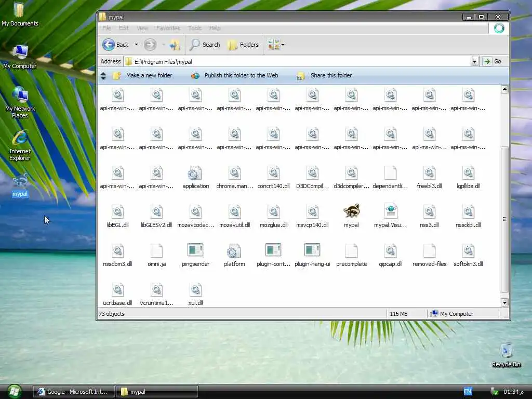The image size is (532, 399).
Task: Click the address bar path field
Action: (298, 62)
